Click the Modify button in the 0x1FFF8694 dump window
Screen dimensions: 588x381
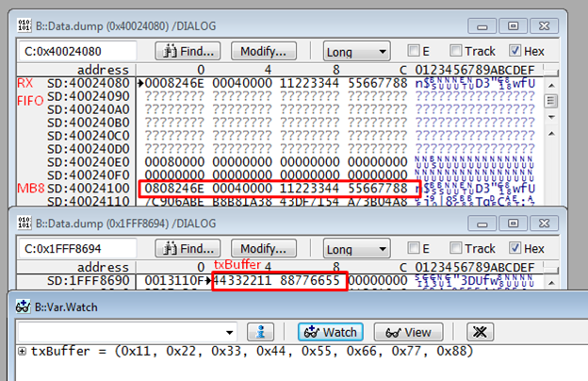point(264,248)
